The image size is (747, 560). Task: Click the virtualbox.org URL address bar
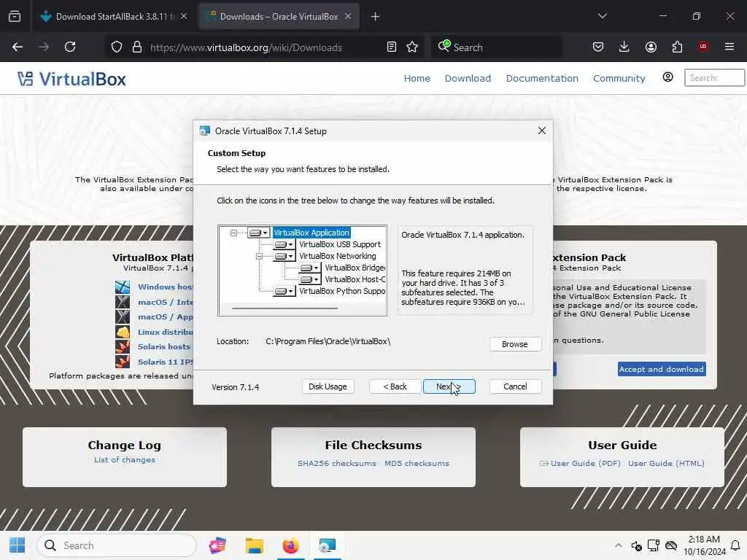pyautogui.click(x=246, y=47)
